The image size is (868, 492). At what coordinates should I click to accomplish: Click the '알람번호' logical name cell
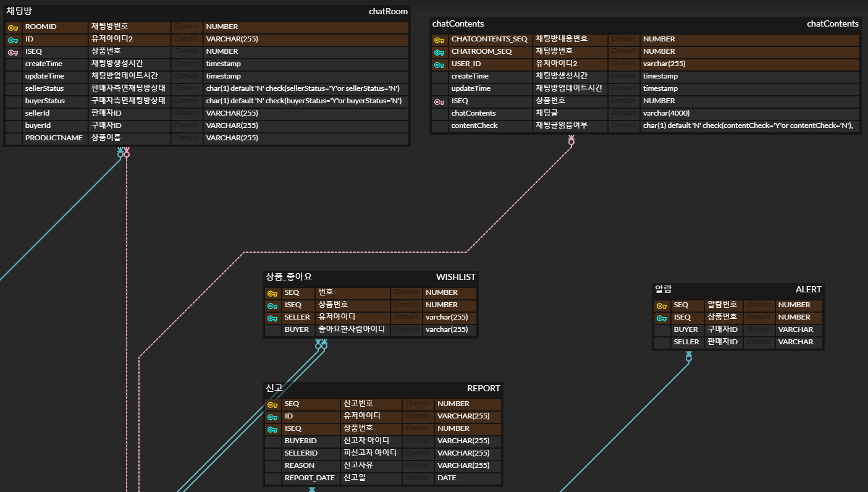coord(723,305)
